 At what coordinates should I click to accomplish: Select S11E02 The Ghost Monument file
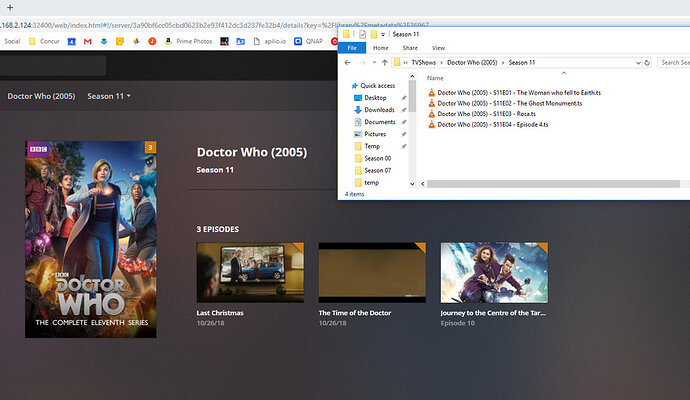click(x=505, y=103)
